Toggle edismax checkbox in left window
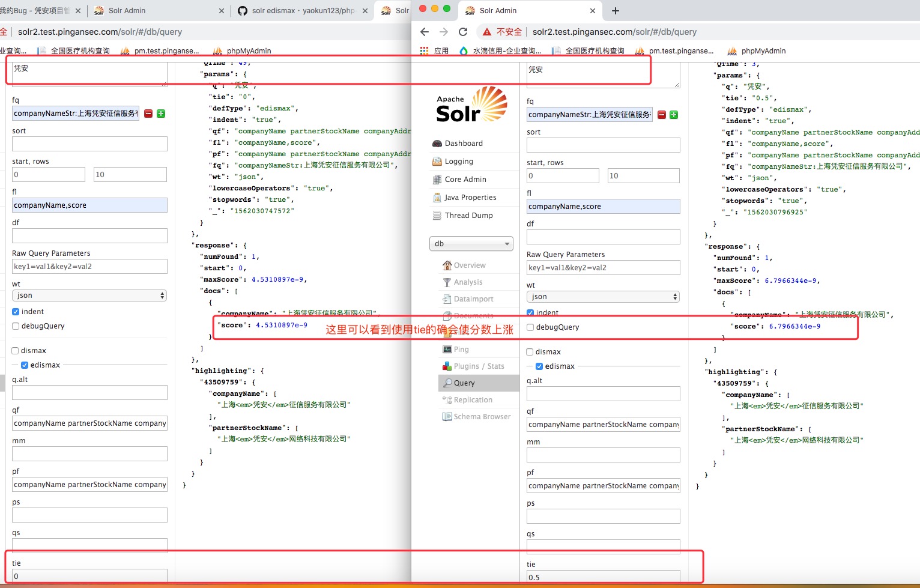Viewport: 920px width, 588px height. point(25,365)
